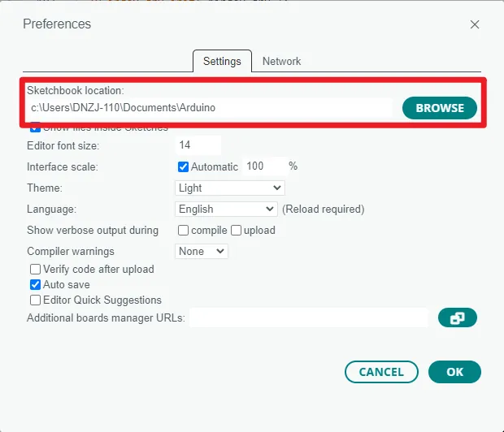Screen dimensions: 504x432
Task: Enable Editor Quick Suggestions
Action: [x=36, y=300]
